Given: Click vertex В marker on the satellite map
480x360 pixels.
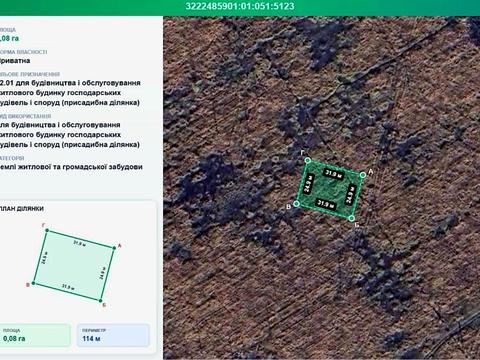Looking at the screenshot, I should pos(297,204).
